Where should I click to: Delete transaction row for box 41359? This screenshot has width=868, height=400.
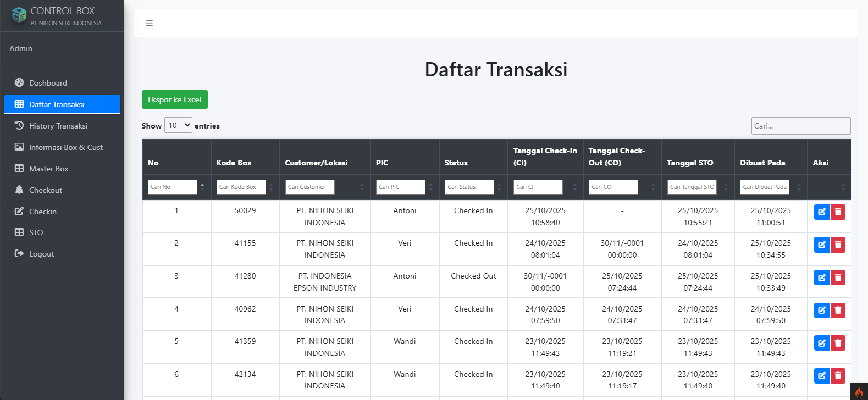838,343
